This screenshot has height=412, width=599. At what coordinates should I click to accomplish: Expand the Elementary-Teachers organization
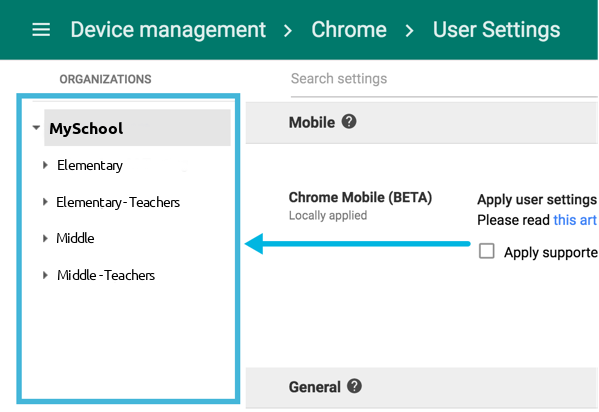pyautogui.click(x=45, y=202)
